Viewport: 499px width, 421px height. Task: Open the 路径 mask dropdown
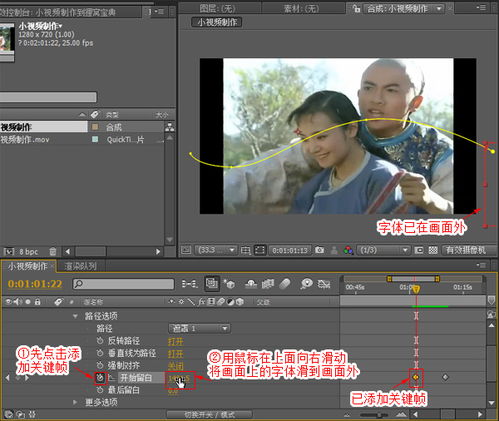point(199,329)
